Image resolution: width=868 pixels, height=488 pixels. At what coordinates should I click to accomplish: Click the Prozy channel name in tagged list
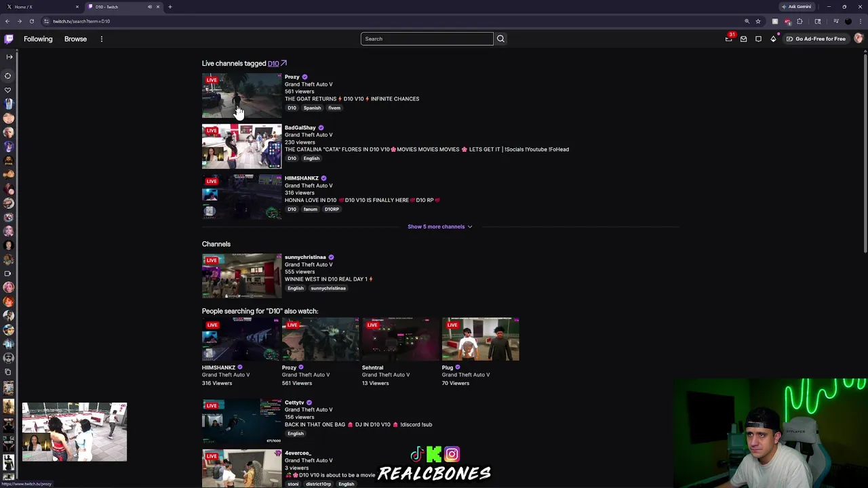(292, 77)
